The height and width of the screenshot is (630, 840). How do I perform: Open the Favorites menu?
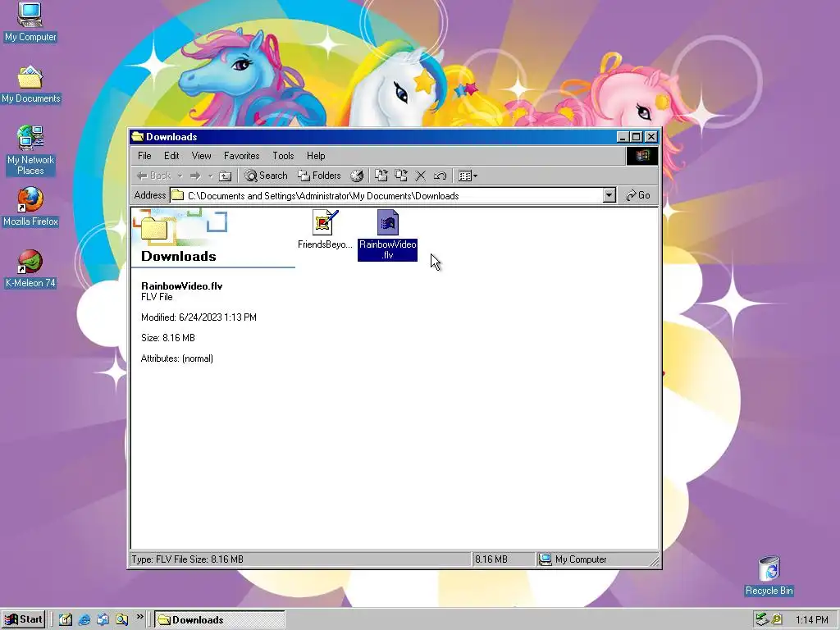tap(242, 156)
